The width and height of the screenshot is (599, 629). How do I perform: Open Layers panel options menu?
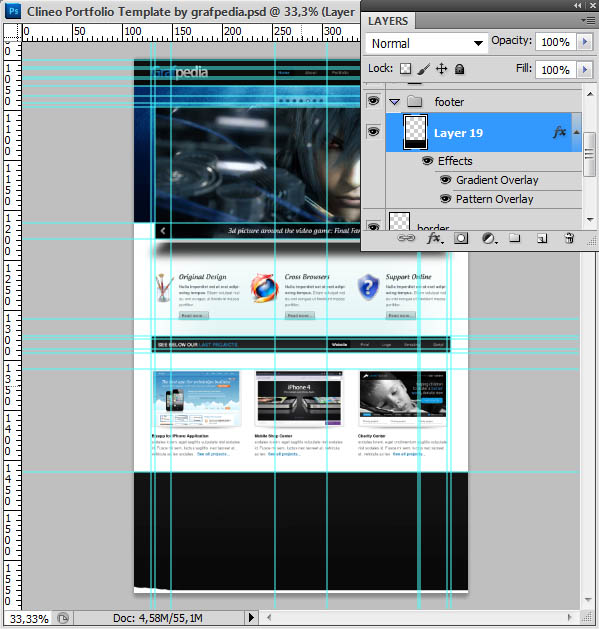click(588, 20)
